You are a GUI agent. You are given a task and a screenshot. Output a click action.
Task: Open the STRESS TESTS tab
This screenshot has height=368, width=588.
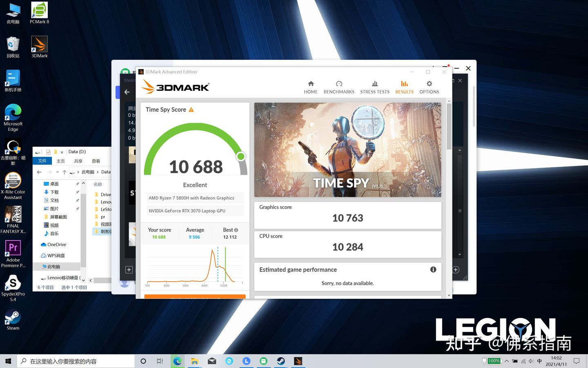pyautogui.click(x=374, y=87)
